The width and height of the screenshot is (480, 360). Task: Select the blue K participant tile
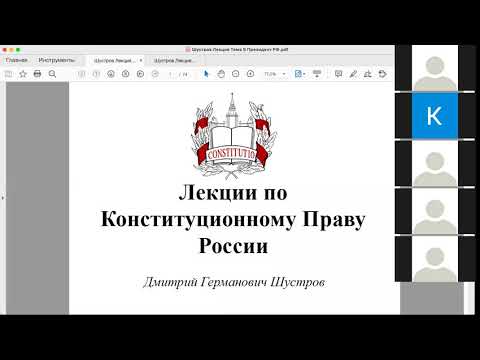tap(435, 116)
